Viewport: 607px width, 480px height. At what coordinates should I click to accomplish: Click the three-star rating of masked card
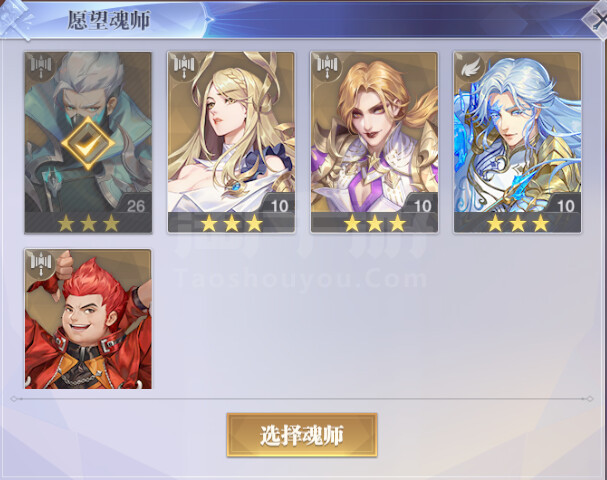point(88,223)
